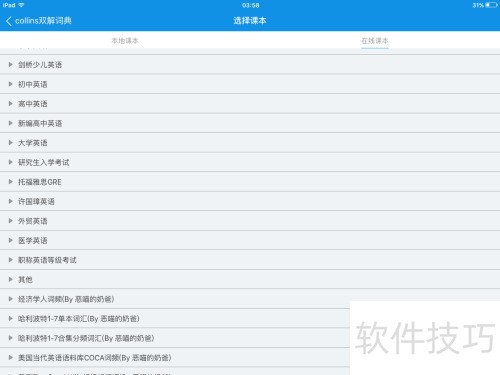Expand the 新编高中英语 category triangle

(11, 123)
